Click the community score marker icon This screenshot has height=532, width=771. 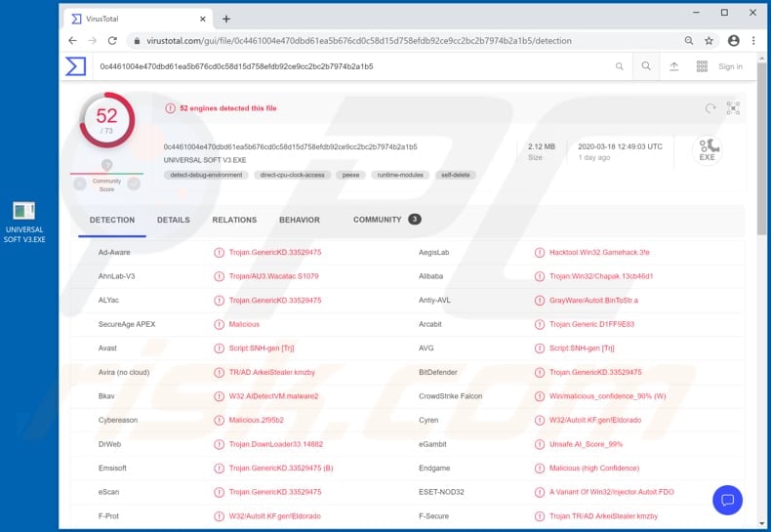coord(106,165)
